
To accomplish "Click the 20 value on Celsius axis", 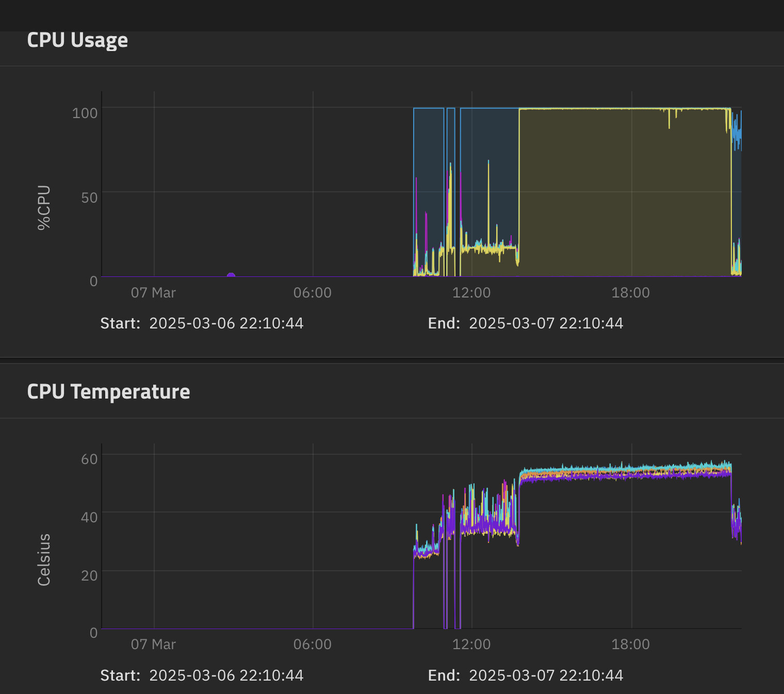I will point(89,575).
